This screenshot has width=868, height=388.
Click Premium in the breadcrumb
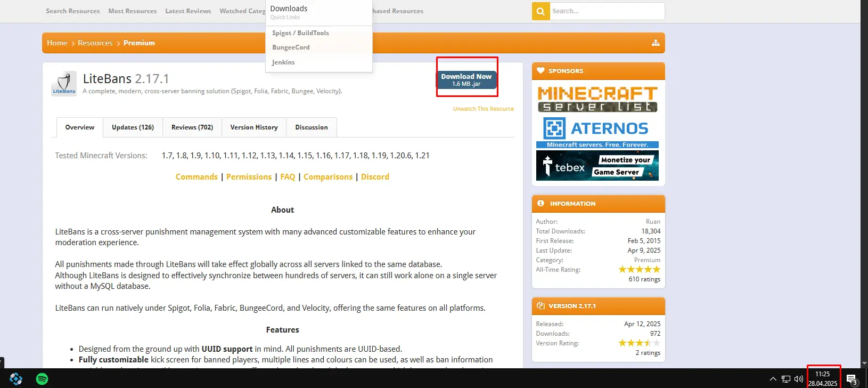pos(139,43)
